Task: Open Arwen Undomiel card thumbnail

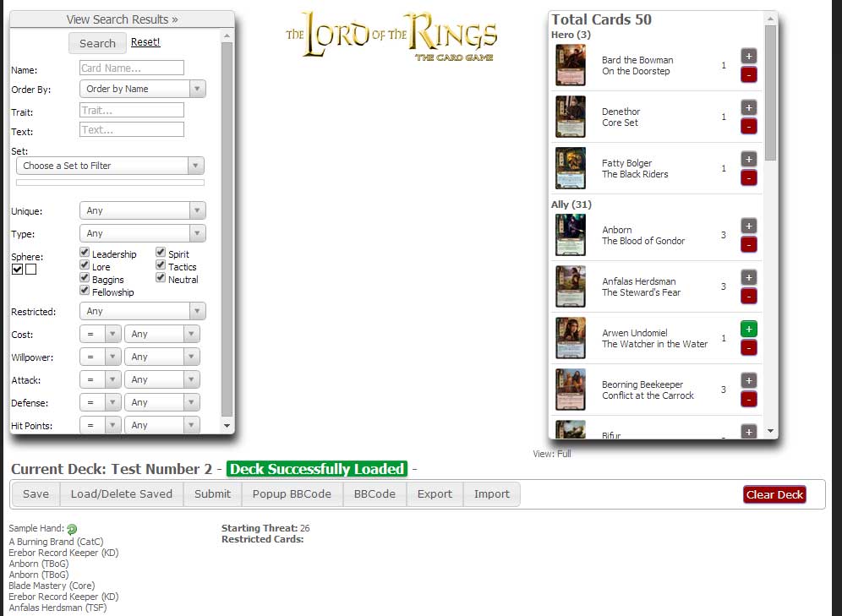Action: click(571, 338)
